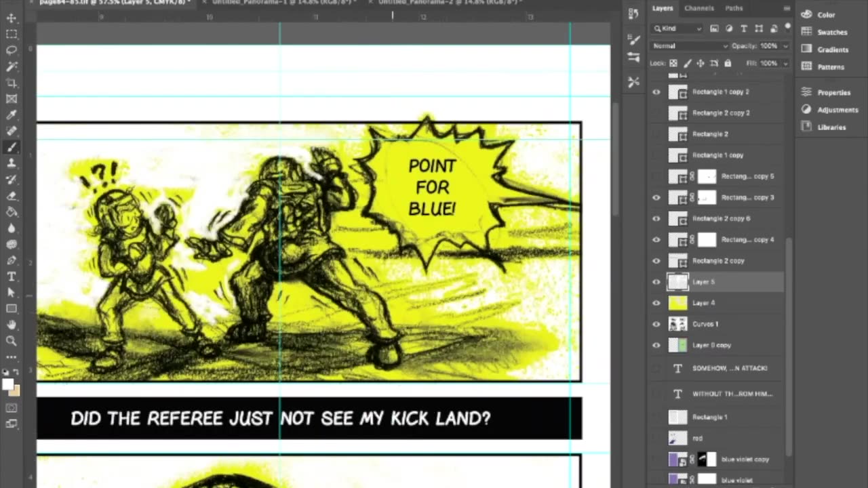868x488 pixels.
Task: Activate the Zoom tool
Action: click(12, 341)
